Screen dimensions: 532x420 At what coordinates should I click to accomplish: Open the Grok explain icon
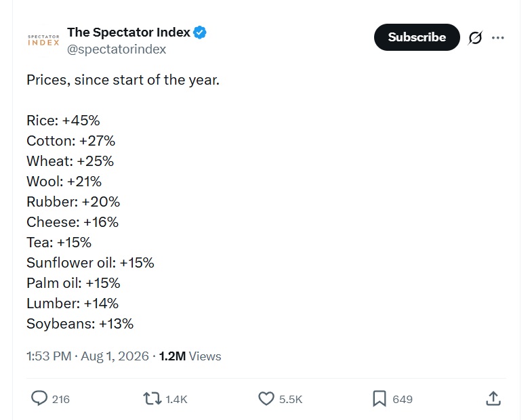coord(475,37)
